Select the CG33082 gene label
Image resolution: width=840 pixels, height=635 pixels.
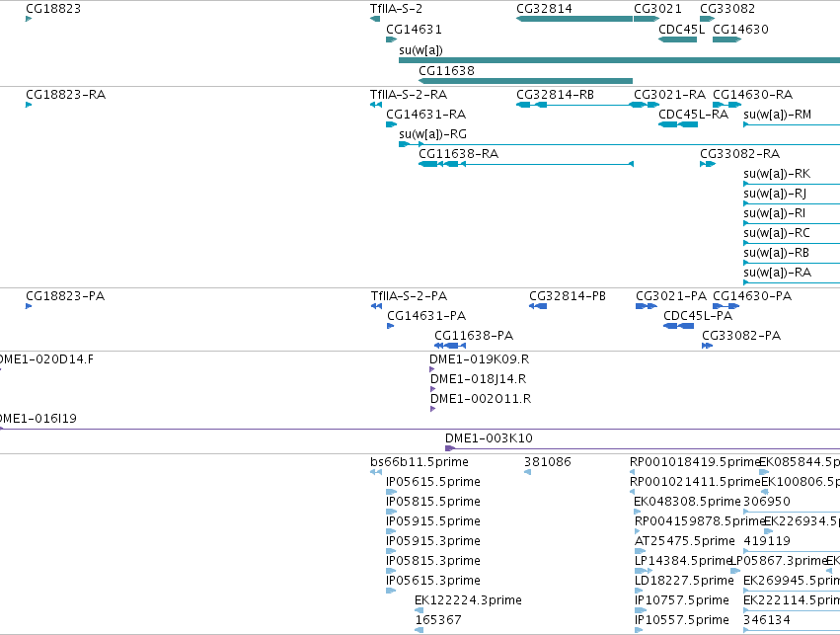(x=726, y=9)
